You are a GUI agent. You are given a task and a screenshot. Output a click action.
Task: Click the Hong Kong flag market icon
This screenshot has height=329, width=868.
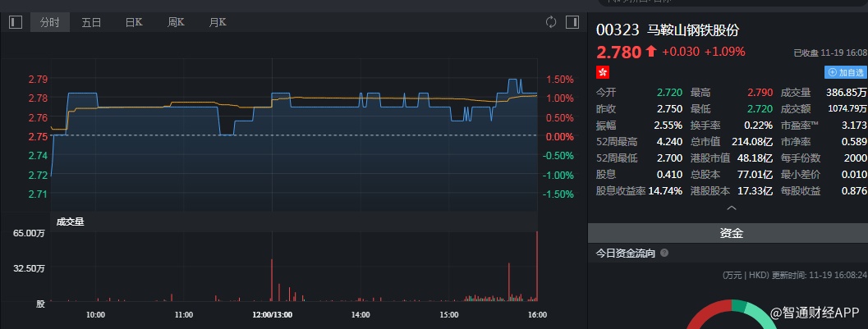[x=603, y=72]
